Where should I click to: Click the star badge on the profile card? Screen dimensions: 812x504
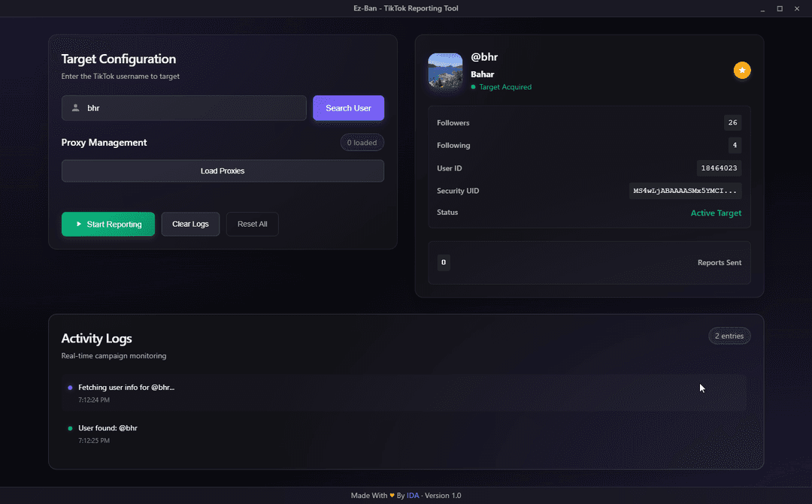click(x=742, y=70)
